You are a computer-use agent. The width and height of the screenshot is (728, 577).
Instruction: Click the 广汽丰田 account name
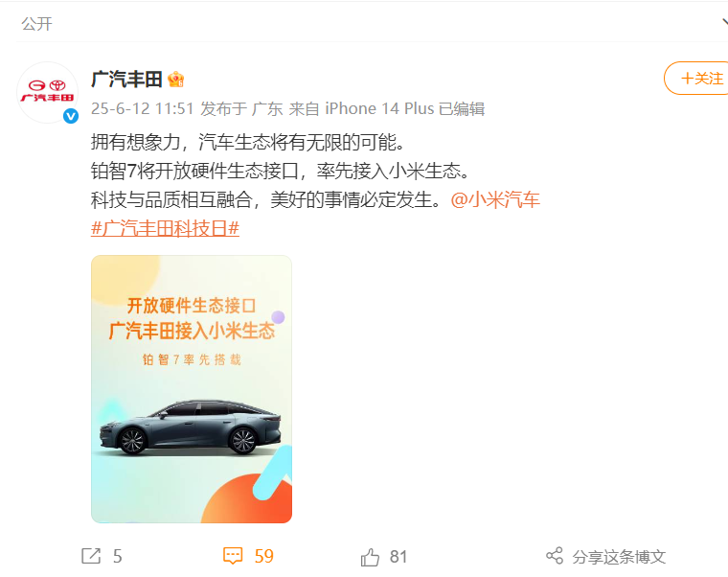pyautogui.click(x=126, y=80)
